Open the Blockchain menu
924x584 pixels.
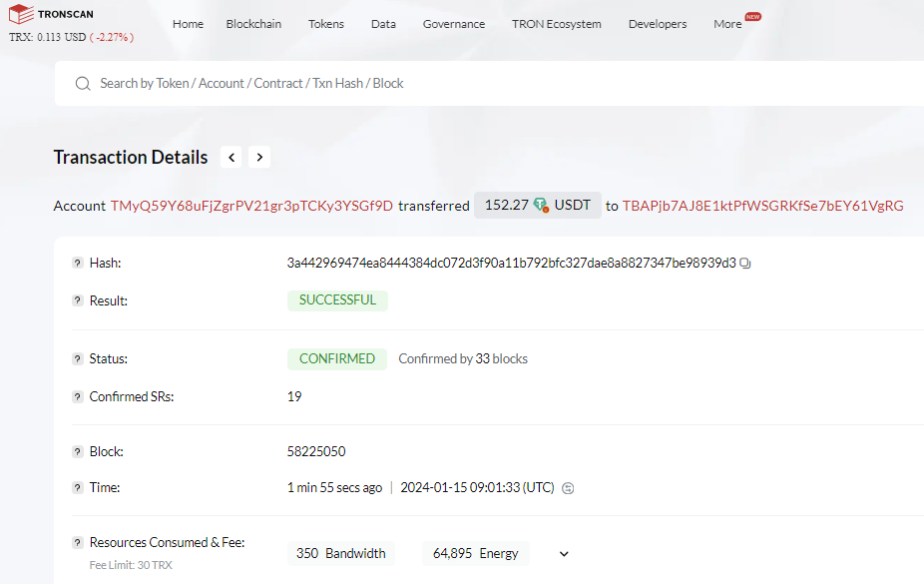click(x=254, y=24)
